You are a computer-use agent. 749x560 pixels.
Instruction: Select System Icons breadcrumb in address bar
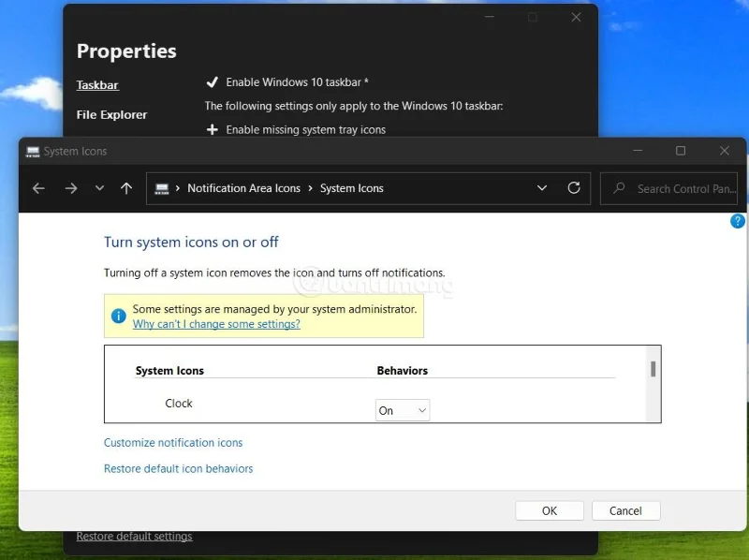coord(352,188)
